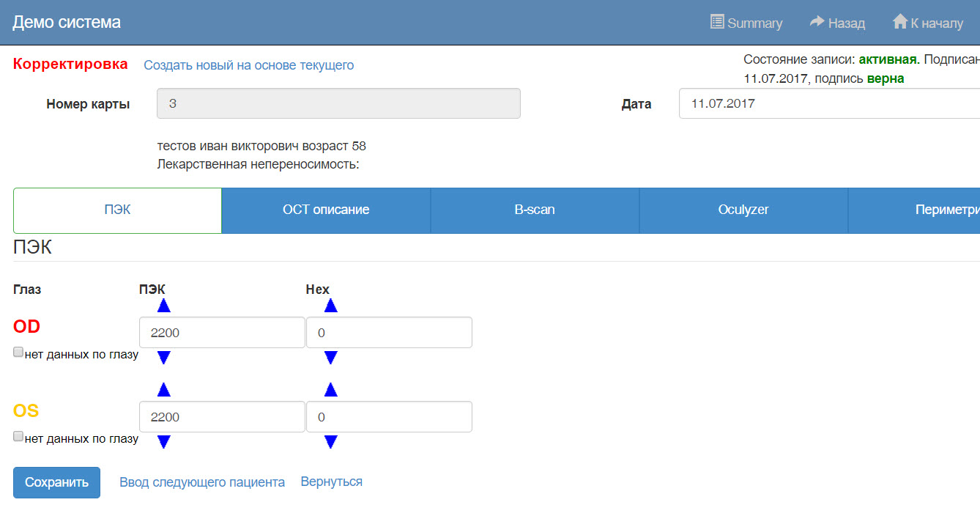The width and height of the screenshot is (980, 505).
Task: Click the Дата input field
Action: 828,103
